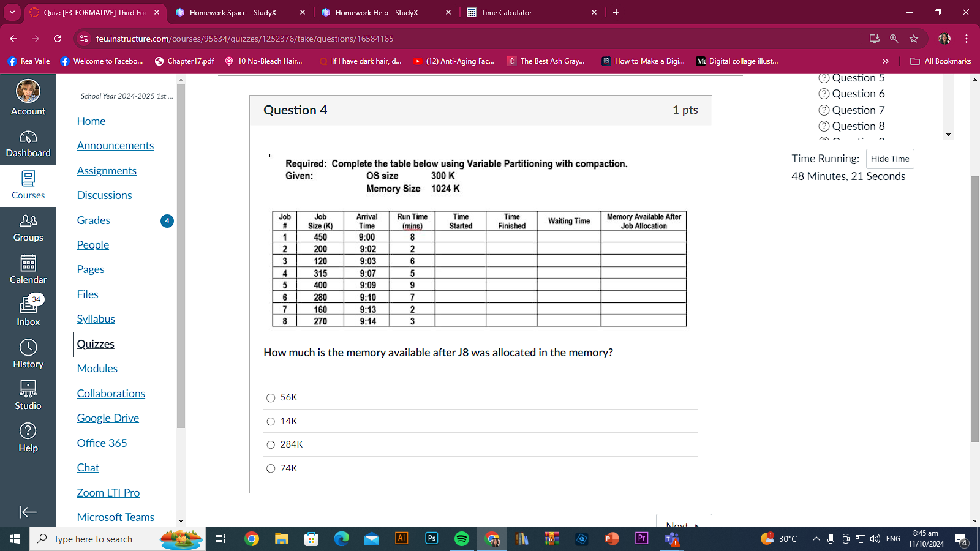Select the 74K answer option
Image resolution: width=980 pixels, height=551 pixels.
[x=271, y=468]
